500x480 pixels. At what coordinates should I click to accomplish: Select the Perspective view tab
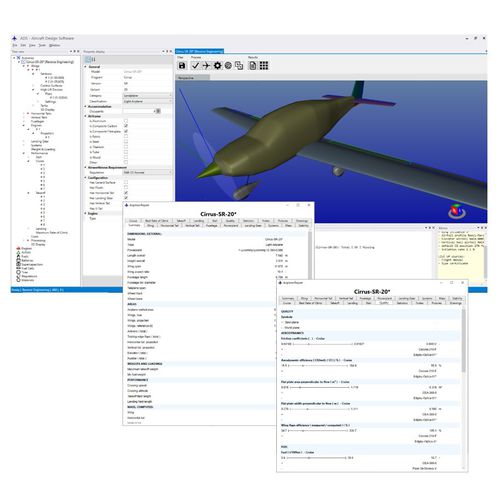[x=192, y=78]
